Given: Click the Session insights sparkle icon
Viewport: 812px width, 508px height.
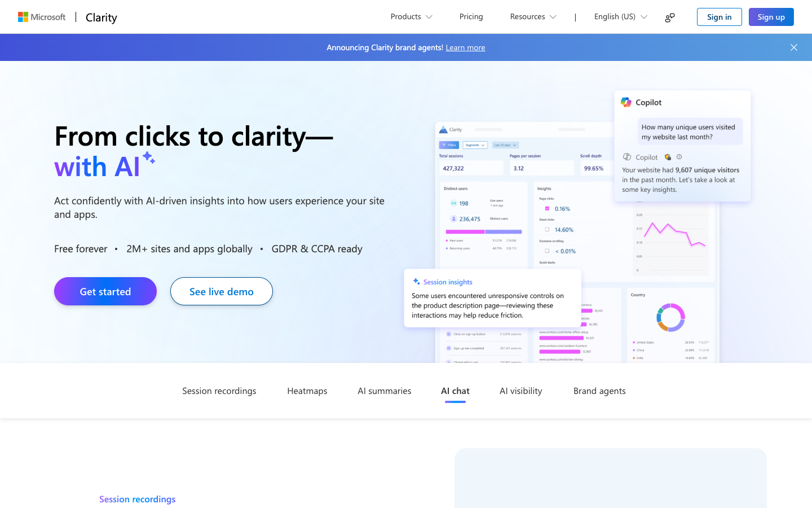Looking at the screenshot, I should 416,282.
